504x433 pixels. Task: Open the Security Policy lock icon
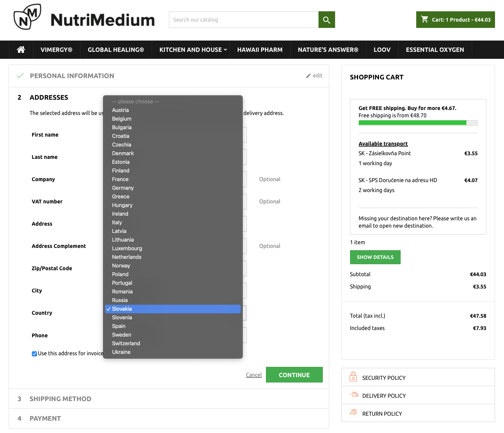[x=353, y=377]
